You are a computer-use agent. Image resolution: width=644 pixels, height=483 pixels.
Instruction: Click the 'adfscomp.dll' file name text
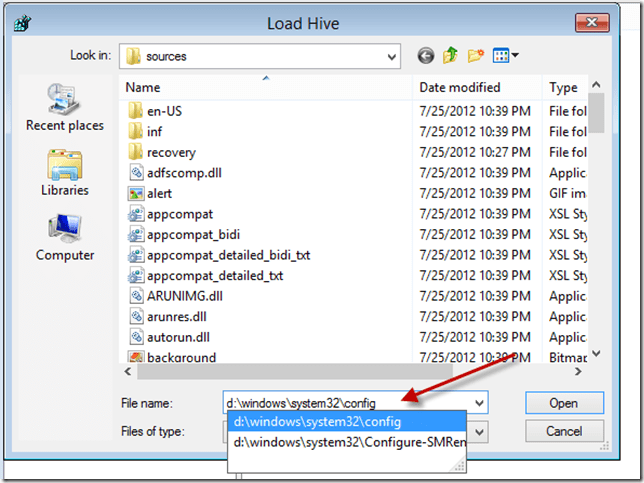click(184, 173)
